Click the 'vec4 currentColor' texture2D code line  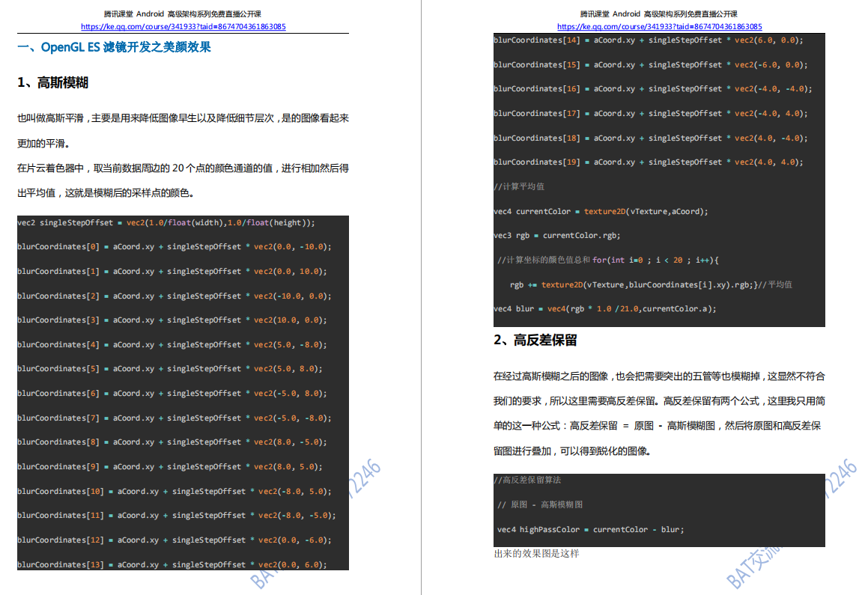point(601,211)
